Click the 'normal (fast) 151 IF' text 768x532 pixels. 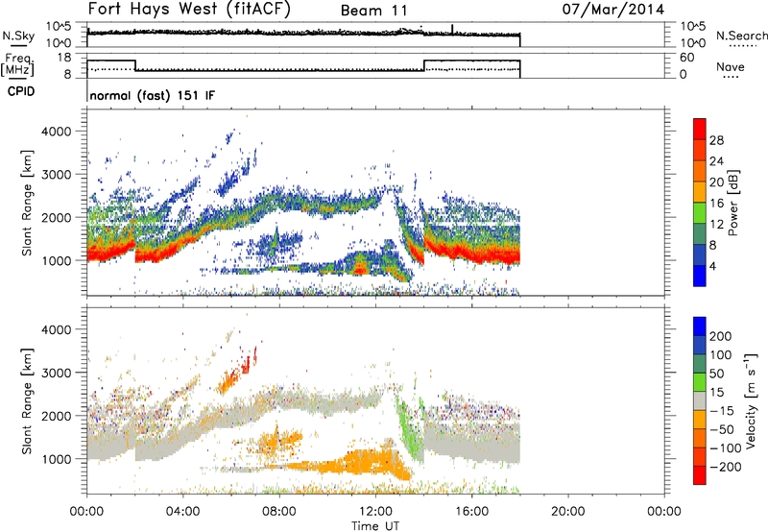point(153,95)
